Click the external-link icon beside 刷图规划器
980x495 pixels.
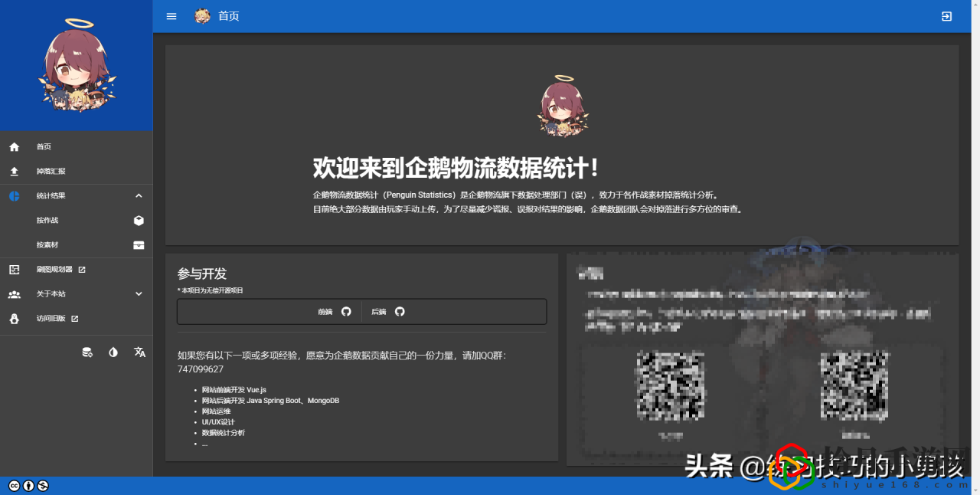[x=82, y=270]
